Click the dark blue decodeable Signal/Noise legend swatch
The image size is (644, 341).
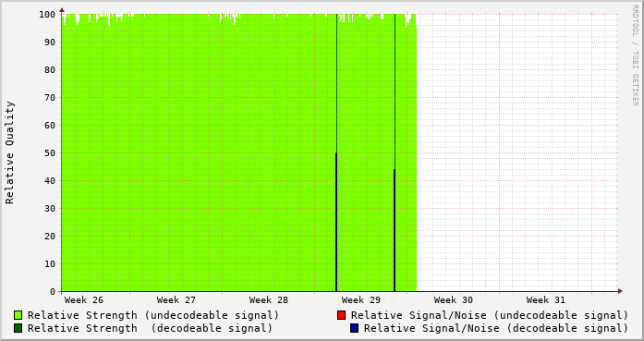(354, 328)
